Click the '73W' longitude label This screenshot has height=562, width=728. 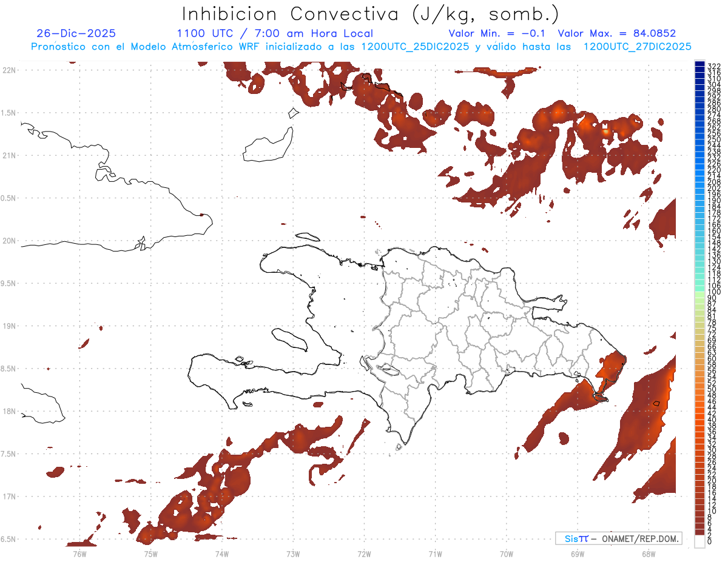(293, 553)
